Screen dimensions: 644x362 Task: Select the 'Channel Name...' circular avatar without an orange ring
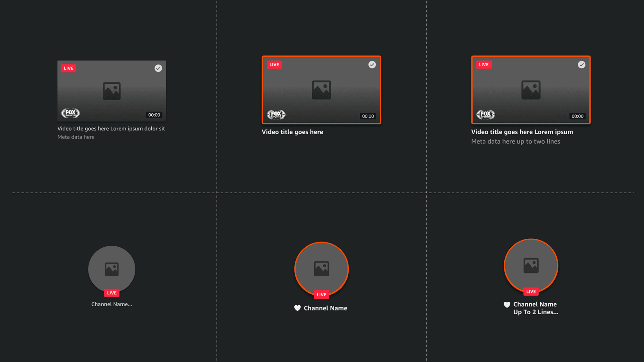point(112,269)
